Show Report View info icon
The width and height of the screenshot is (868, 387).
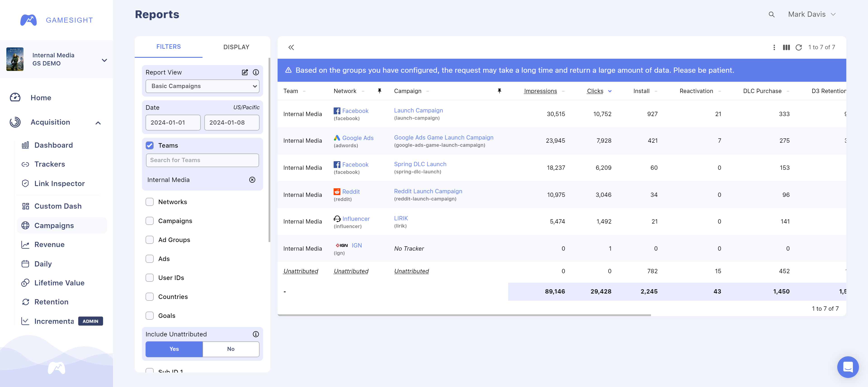[256, 72]
